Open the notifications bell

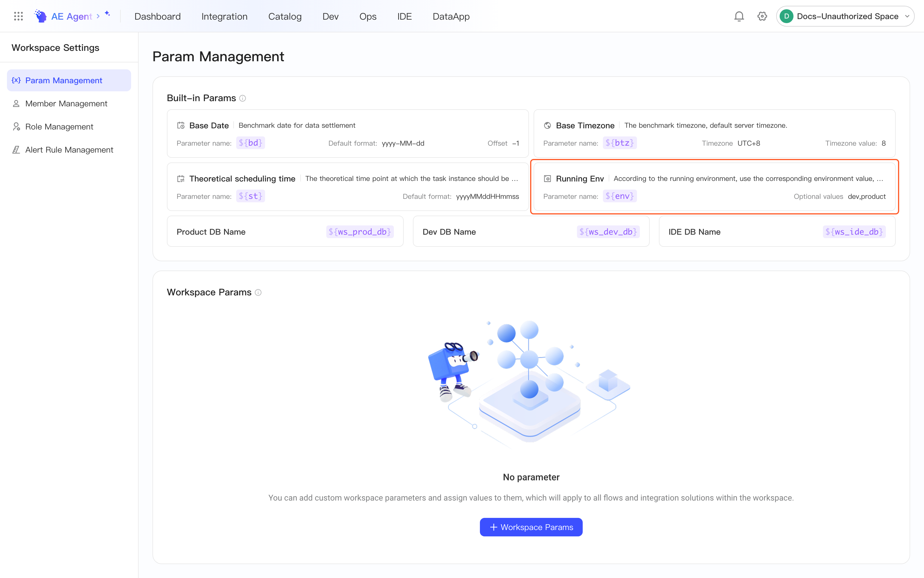pyautogui.click(x=739, y=16)
